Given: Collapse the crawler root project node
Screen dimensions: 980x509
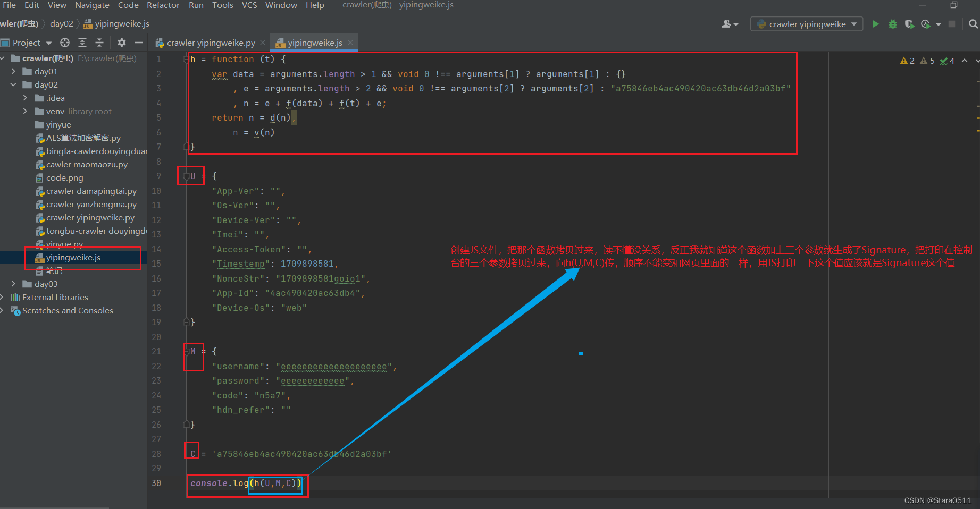Looking at the screenshot, I should (3, 58).
